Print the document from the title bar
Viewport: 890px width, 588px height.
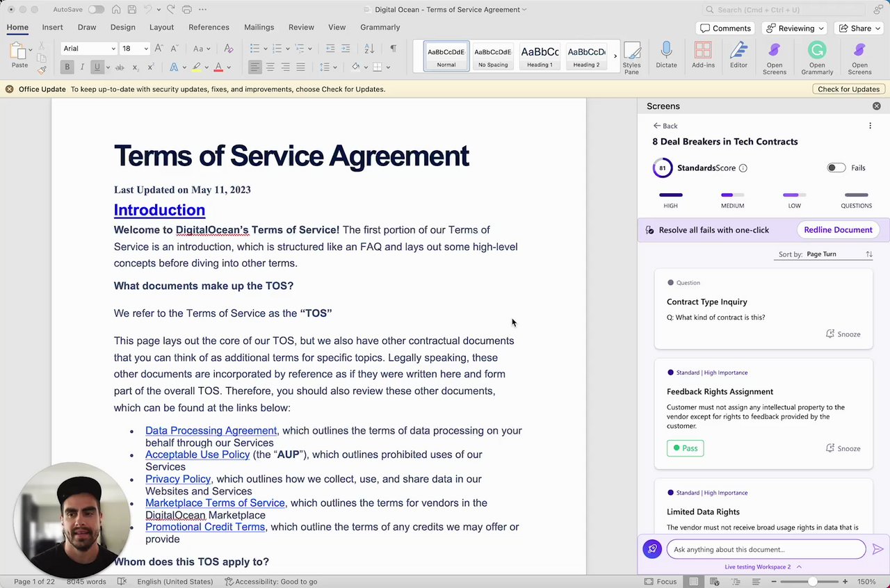coord(186,10)
